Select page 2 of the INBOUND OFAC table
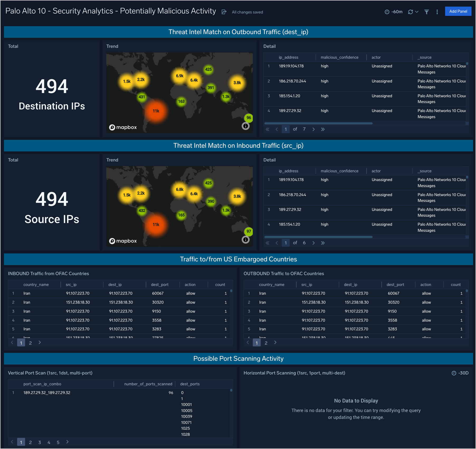The width and height of the screenshot is (476, 449). [30, 342]
